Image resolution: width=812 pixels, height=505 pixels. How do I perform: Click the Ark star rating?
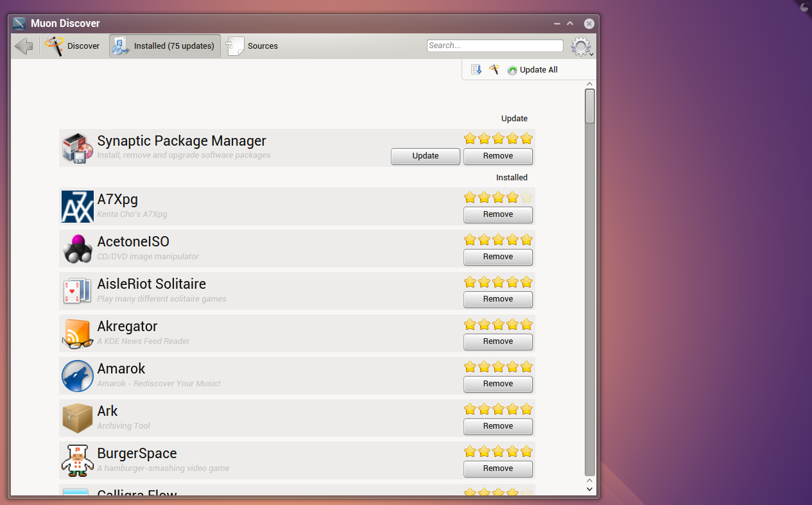pyautogui.click(x=498, y=409)
